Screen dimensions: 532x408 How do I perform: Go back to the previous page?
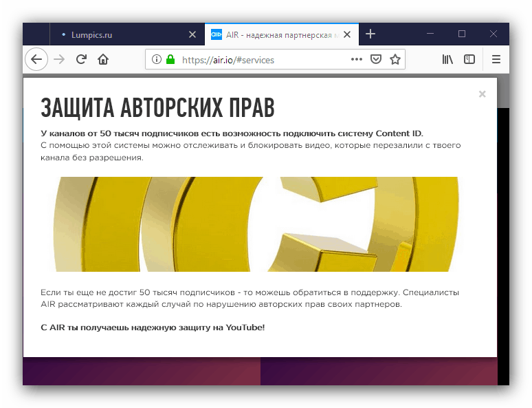(36, 59)
